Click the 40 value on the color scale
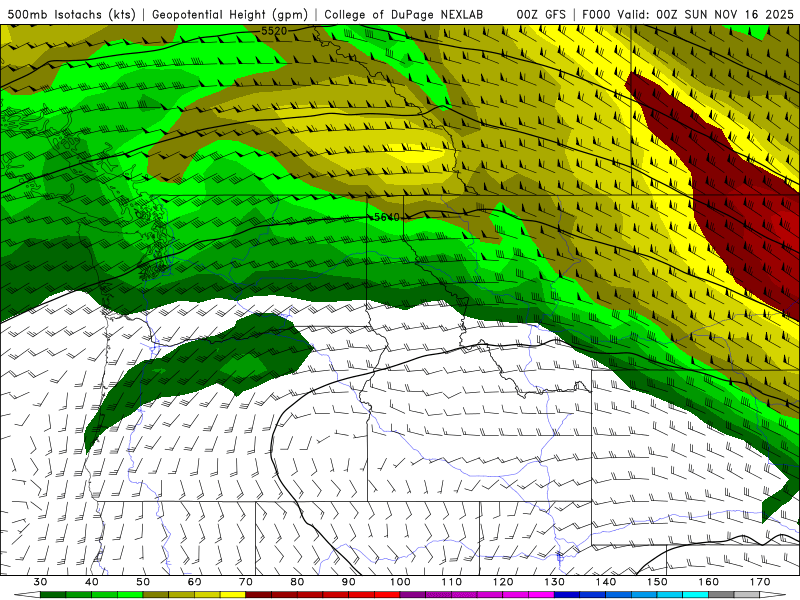This screenshot has height=600, width=800. coord(92,582)
